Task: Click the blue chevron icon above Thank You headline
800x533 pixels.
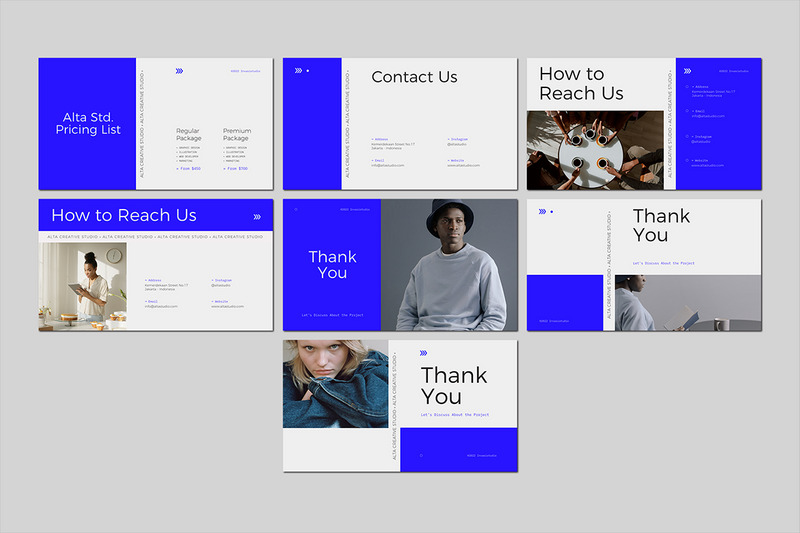Action: click(x=542, y=211)
